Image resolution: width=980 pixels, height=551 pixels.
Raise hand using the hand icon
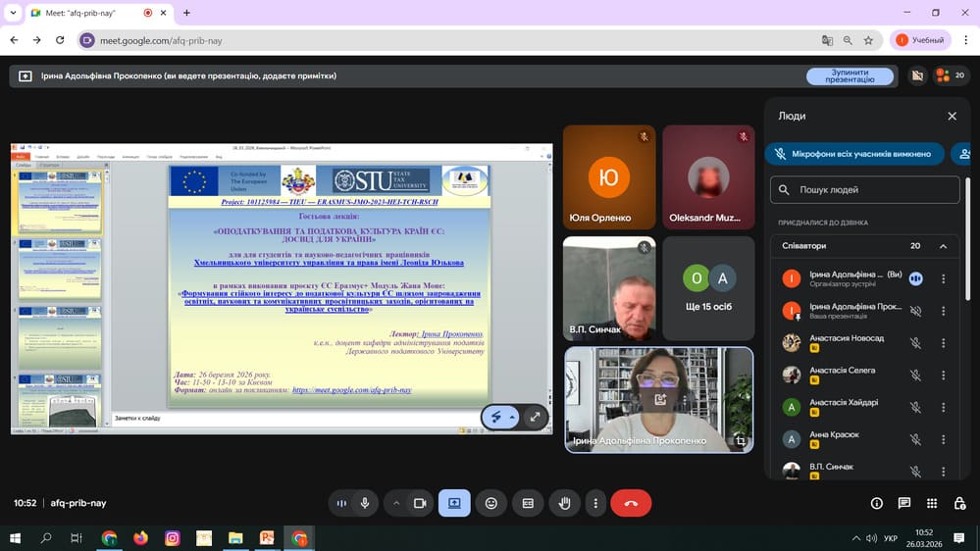click(564, 503)
